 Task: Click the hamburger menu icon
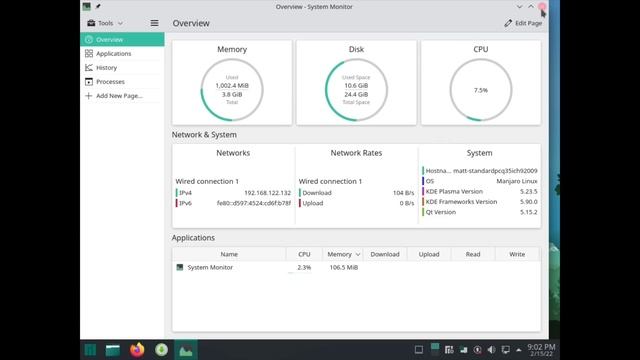coord(154,23)
